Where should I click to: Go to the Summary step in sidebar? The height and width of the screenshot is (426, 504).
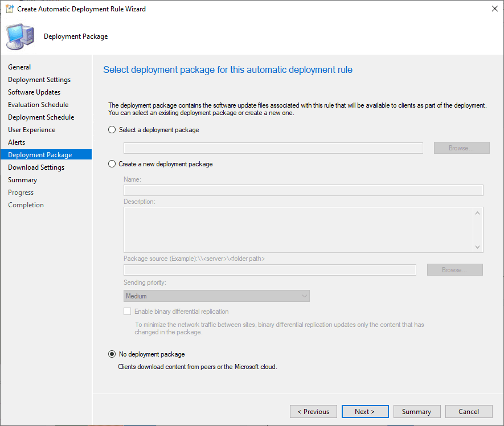click(x=22, y=180)
